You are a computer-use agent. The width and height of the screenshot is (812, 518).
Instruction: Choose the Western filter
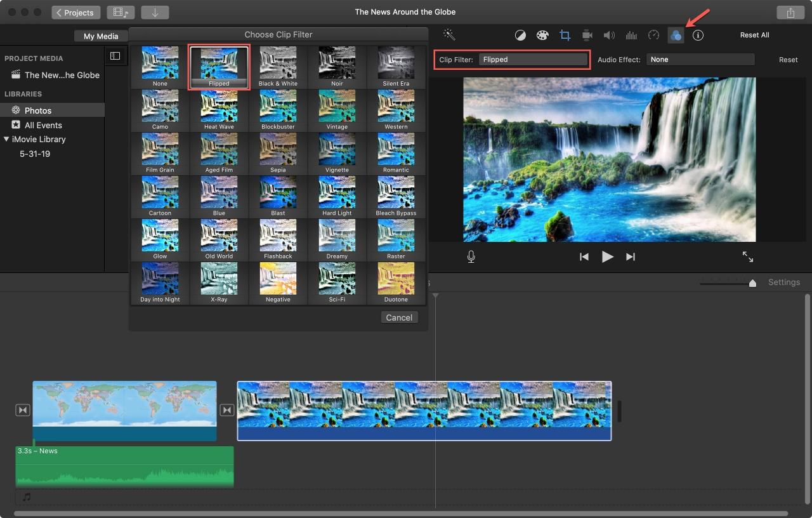[x=396, y=110]
